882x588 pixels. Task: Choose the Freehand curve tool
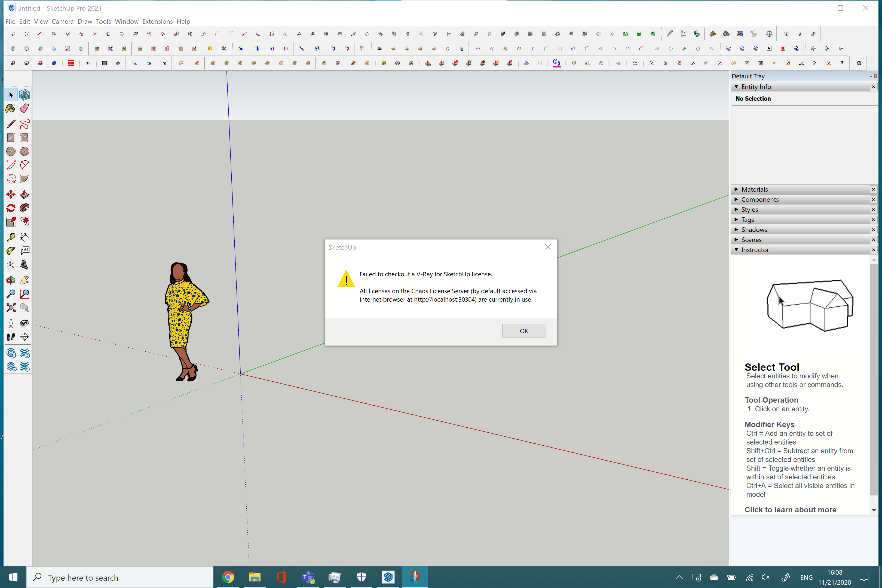coord(24,124)
